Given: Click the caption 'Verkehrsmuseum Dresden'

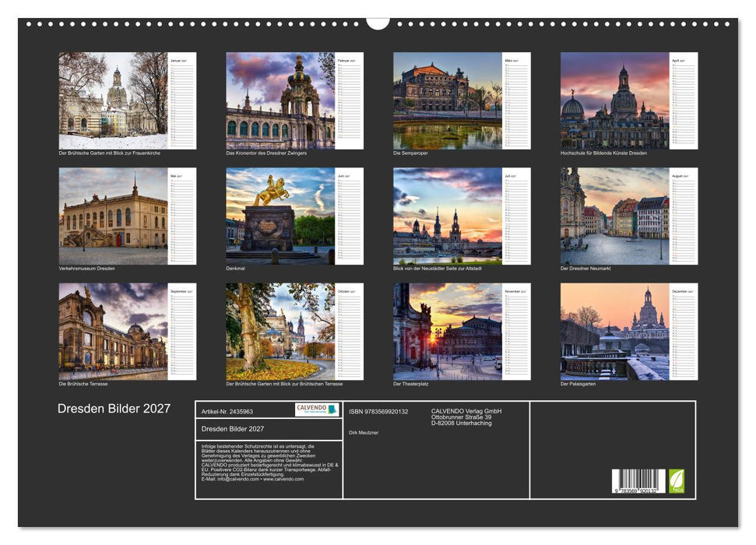Looking at the screenshot, I should coord(86,268).
